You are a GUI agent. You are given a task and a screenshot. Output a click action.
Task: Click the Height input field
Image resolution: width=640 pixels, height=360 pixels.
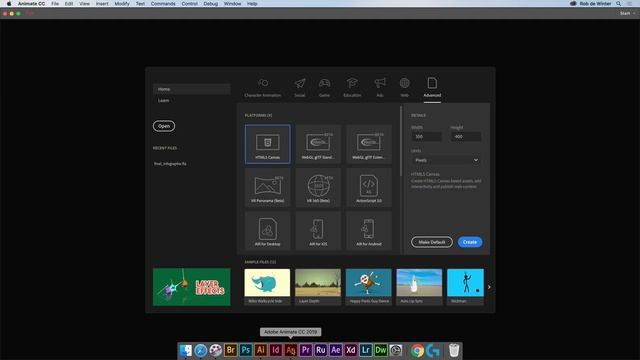[x=466, y=136]
